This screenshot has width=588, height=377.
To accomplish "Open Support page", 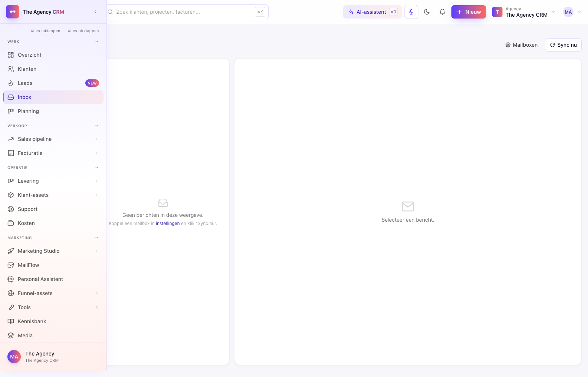I will pyautogui.click(x=53, y=209).
